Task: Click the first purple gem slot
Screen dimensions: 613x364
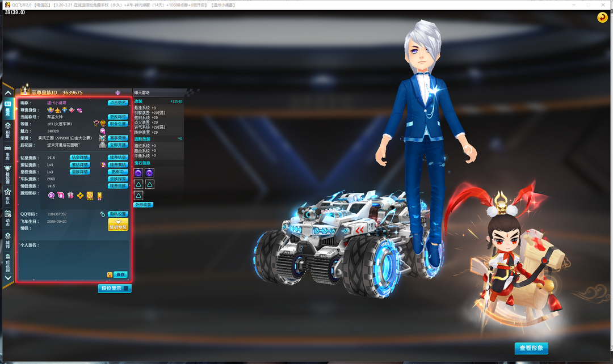Action: click(x=138, y=172)
